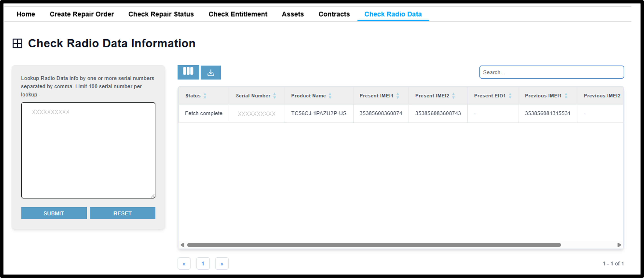Click the '1 - 1 of 1' record count
This screenshot has height=278, width=644.
click(613, 263)
